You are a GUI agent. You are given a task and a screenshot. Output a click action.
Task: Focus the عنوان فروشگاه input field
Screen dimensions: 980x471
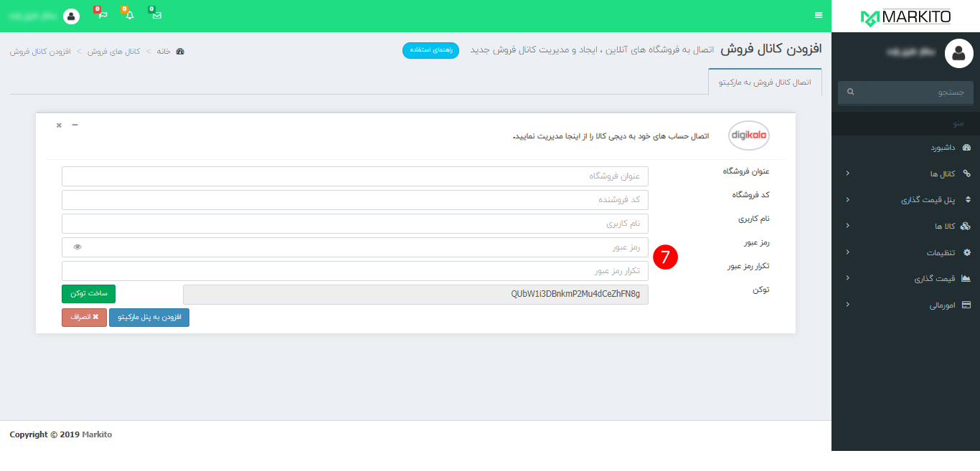coord(355,176)
